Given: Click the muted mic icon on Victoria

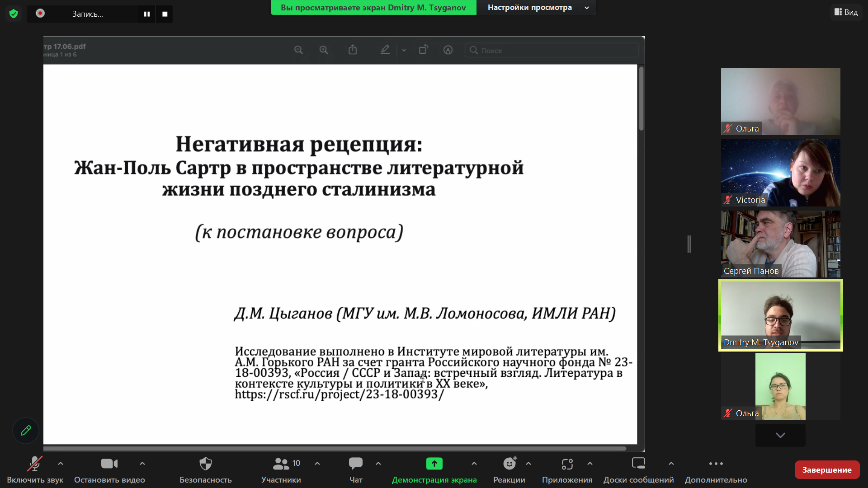Looking at the screenshot, I should (x=728, y=200).
